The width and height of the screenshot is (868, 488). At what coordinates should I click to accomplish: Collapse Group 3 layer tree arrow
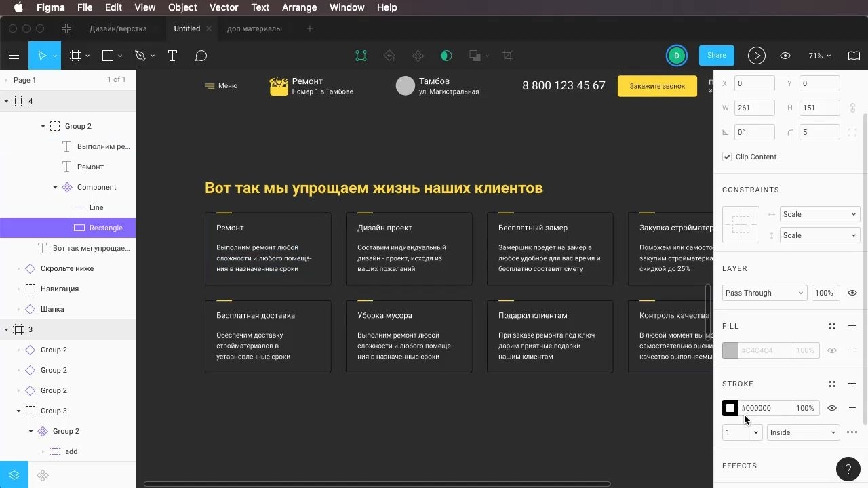[x=19, y=411]
